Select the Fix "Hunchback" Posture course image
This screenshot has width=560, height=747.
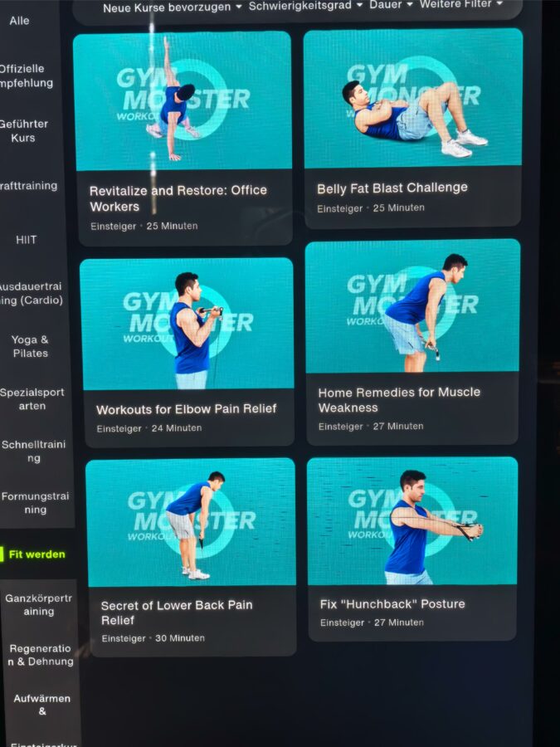pos(412,521)
